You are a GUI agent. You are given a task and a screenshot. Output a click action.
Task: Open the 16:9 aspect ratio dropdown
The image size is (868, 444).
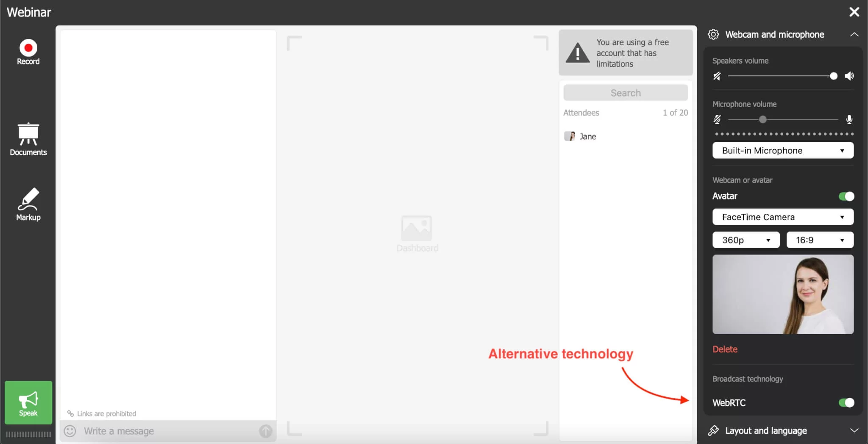click(x=819, y=240)
